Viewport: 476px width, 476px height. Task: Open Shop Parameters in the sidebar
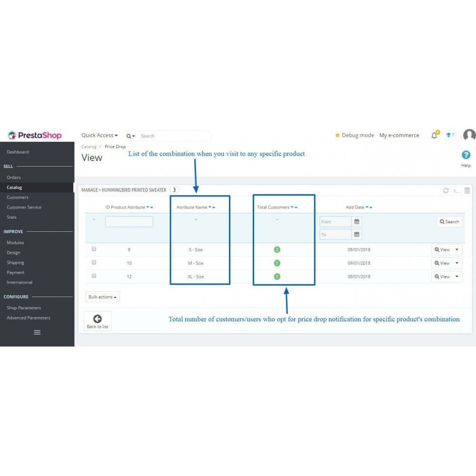point(24,308)
